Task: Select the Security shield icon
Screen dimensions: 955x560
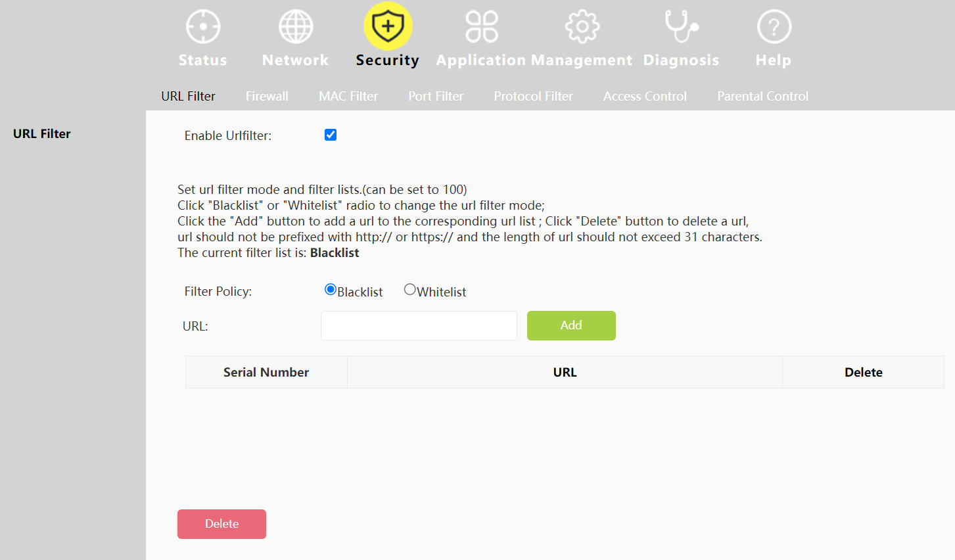Action: click(x=388, y=26)
